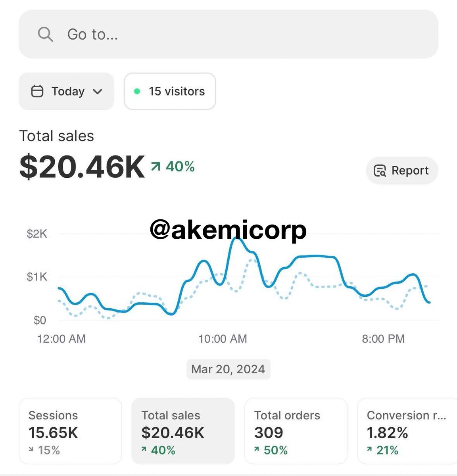Open the 15 visitors live view

[170, 91]
